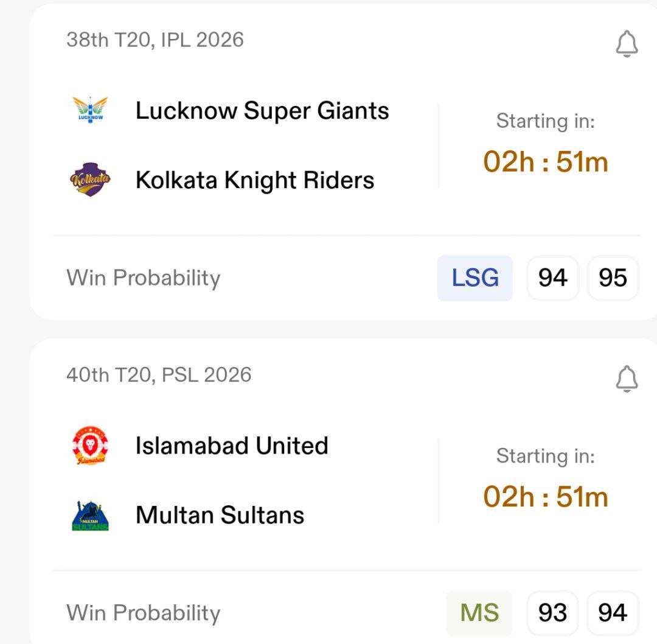The width and height of the screenshot is (657, 644).
Task: Open Multan Sultans team name
Action: click(220, 516)
